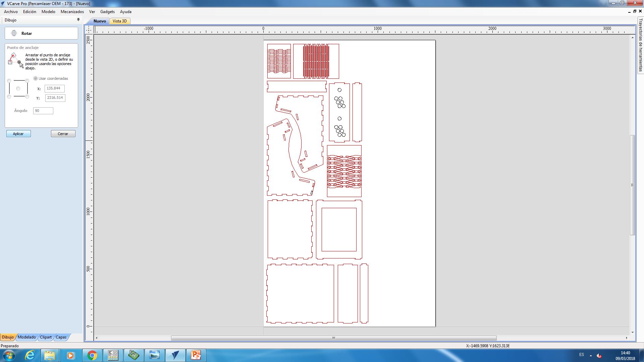
Task: Switch to the Vista 3D tab
Action: pos(120,21)
